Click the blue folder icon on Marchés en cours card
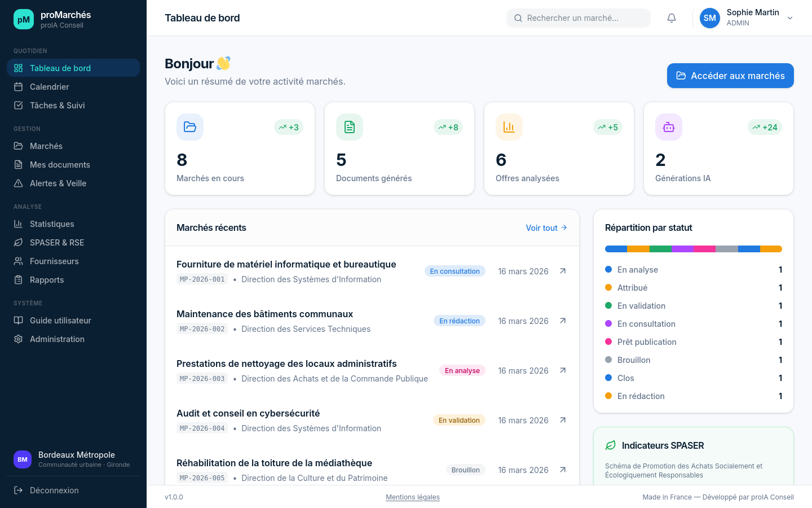812x508 pixels. (190, 127)
